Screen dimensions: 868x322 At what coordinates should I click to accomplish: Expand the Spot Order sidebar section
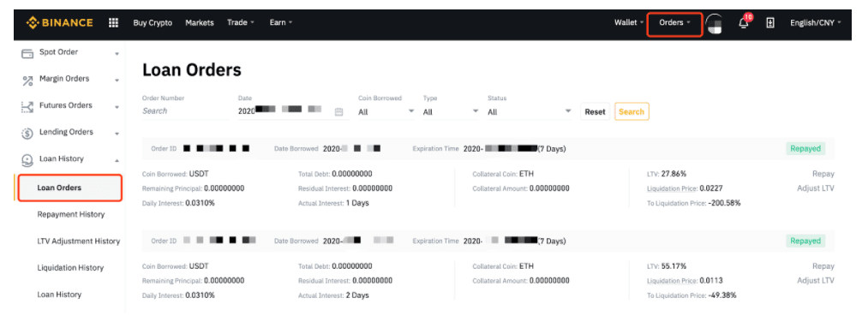coord(117,54)
